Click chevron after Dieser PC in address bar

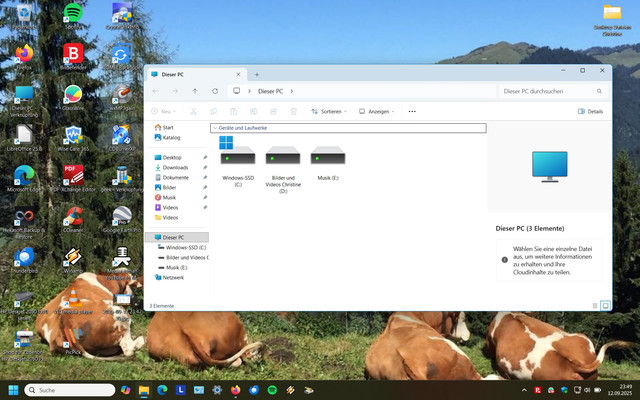(291, 91)
